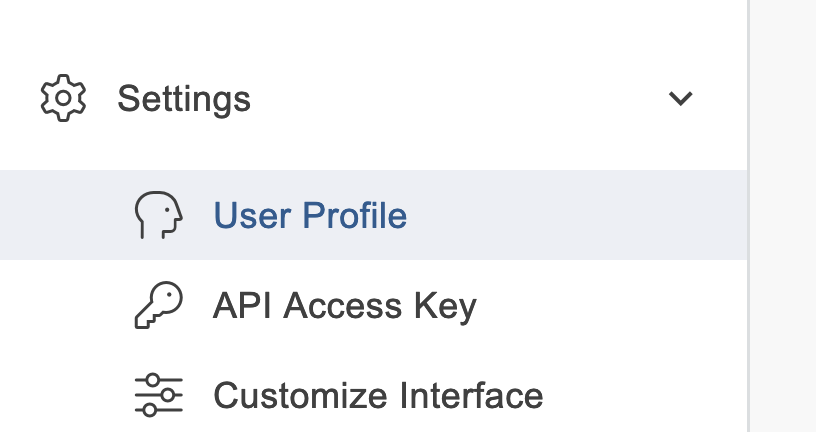Collapse Settings section with the chevron arrow

pos(681,99)
